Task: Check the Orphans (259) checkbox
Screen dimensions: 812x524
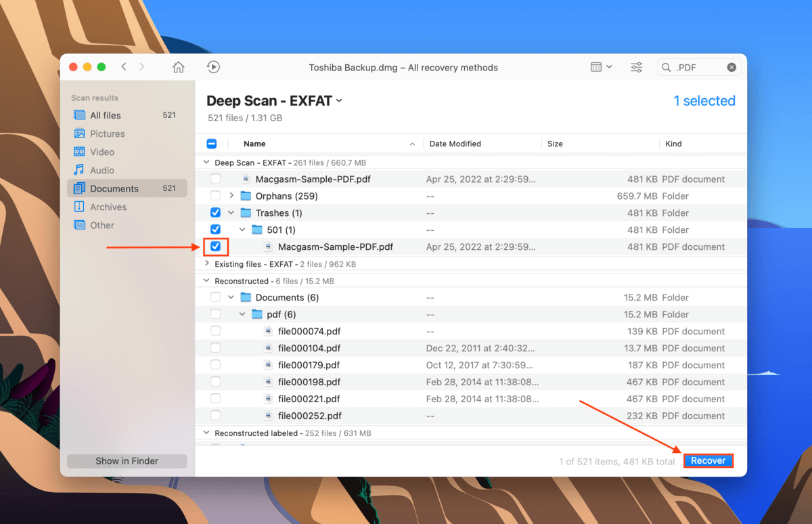Action: coord(215,196)
